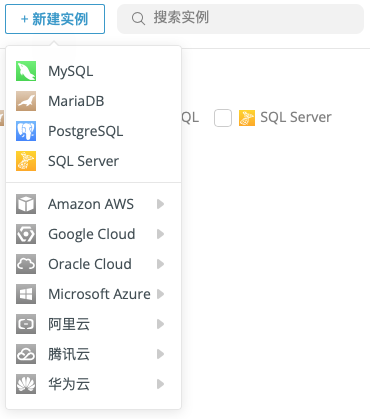Viewport: 370px width, 419px height.
Task: Click the Amazon AWS cube icon
Action: tap(26, 204)
